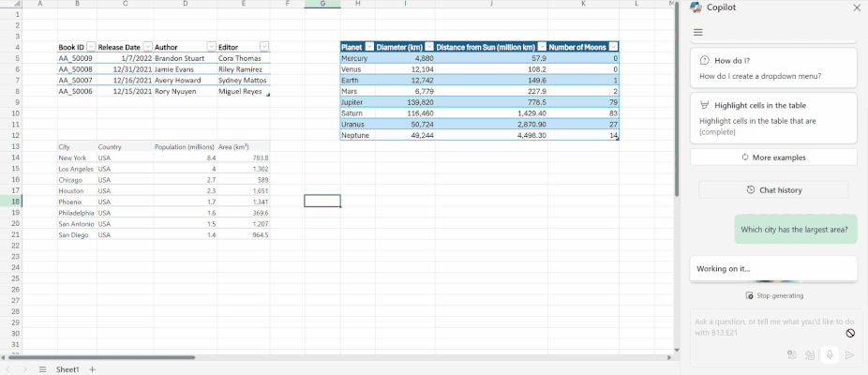Select the cell containing 'Jupiter'
The image size is (868, 375).
click(x=358, y=102)
